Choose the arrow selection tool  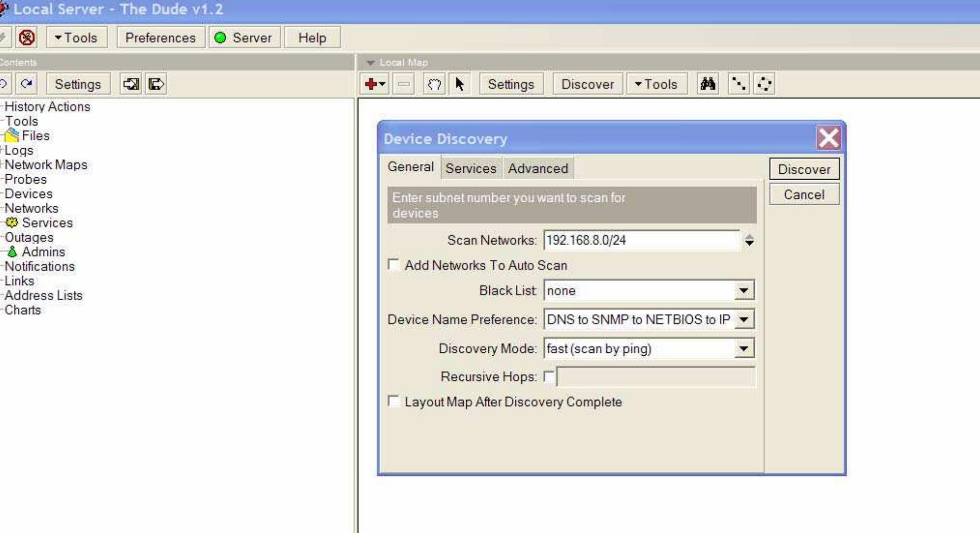460,84
